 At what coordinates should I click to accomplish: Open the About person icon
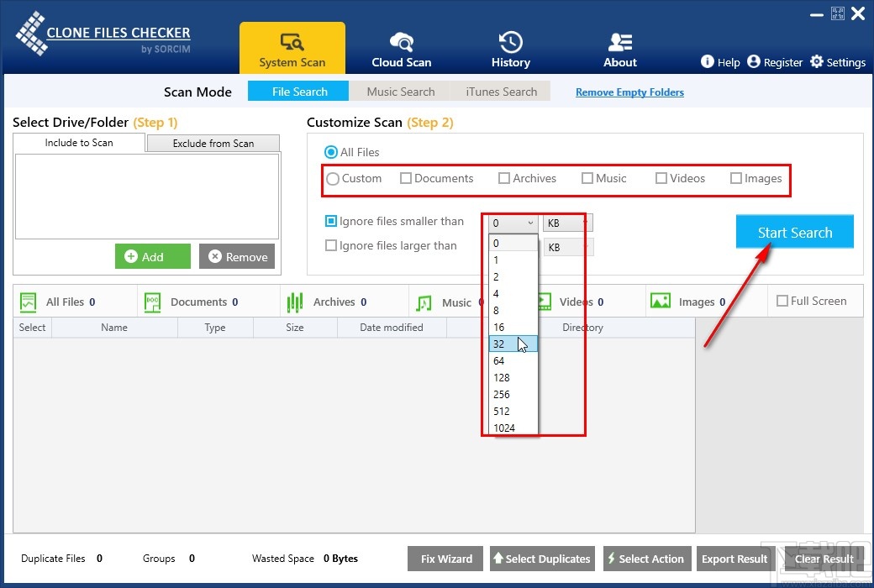[620, 41]
